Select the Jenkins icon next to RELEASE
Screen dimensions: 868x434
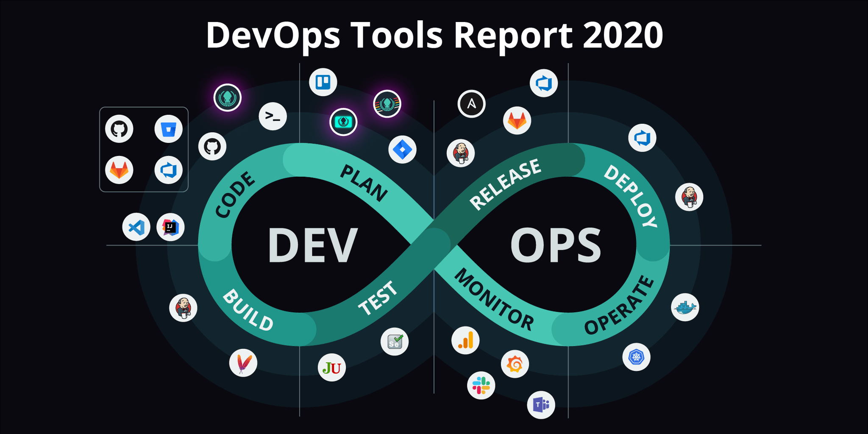[461, 153]
